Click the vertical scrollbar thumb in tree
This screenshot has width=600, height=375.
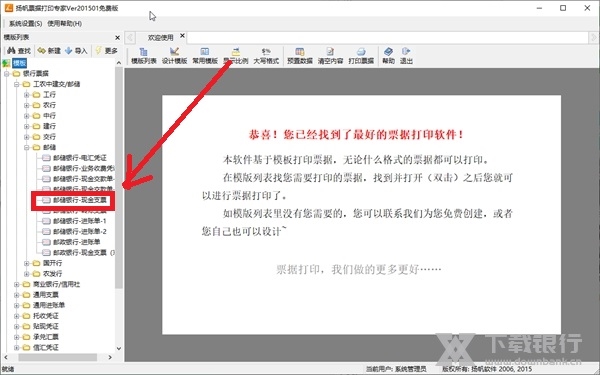(x=119, y=178)
